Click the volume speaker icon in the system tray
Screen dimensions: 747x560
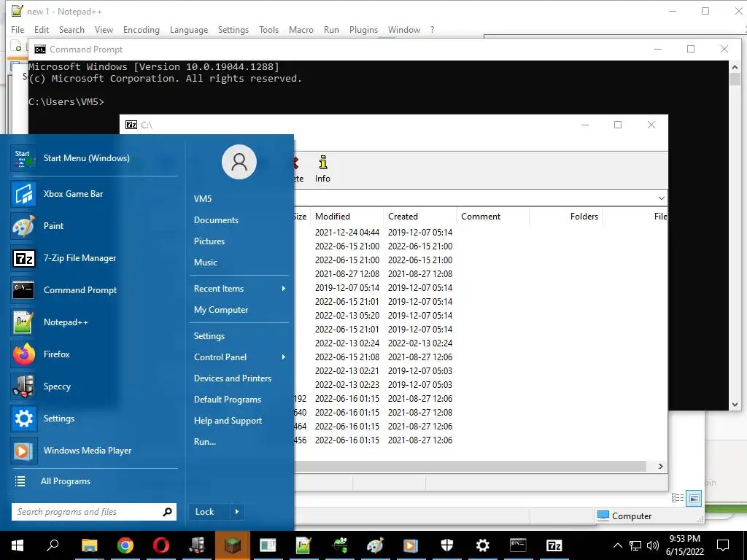653,545
